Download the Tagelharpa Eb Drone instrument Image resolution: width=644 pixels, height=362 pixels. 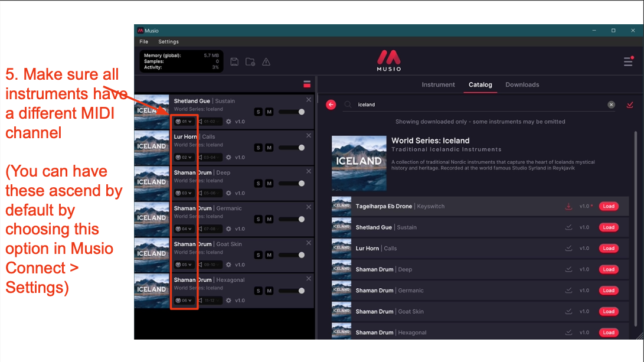coord(568,206)
